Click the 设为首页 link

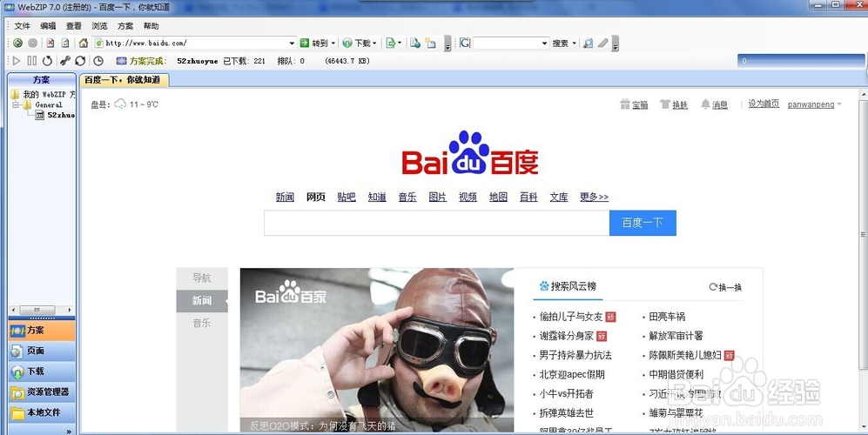[764, 104]
